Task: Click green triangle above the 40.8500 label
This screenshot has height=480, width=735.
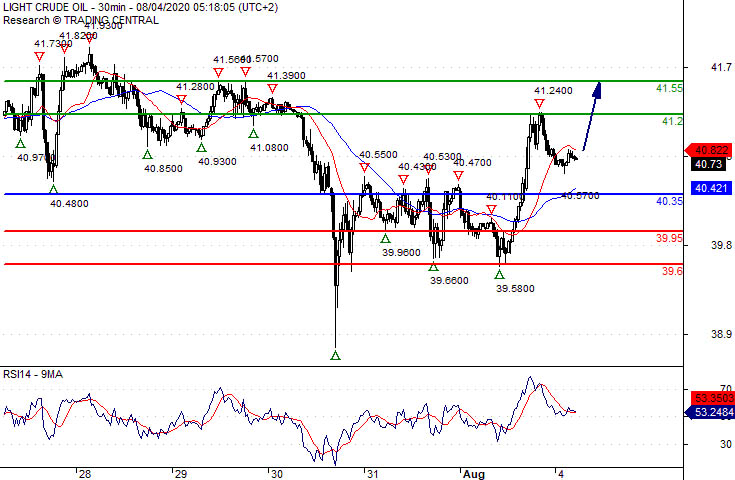Action: click(x=147, y=154)
